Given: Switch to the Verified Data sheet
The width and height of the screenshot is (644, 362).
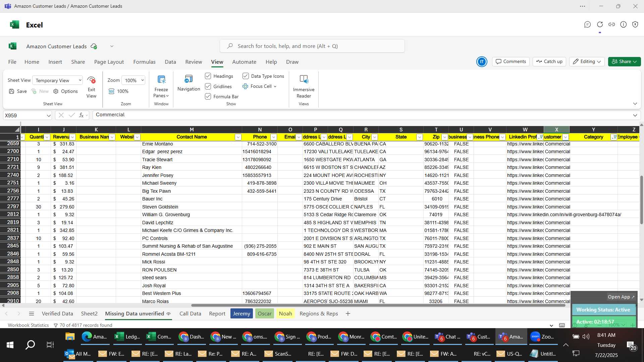Looking at the screenshot, I should (57, 314).
